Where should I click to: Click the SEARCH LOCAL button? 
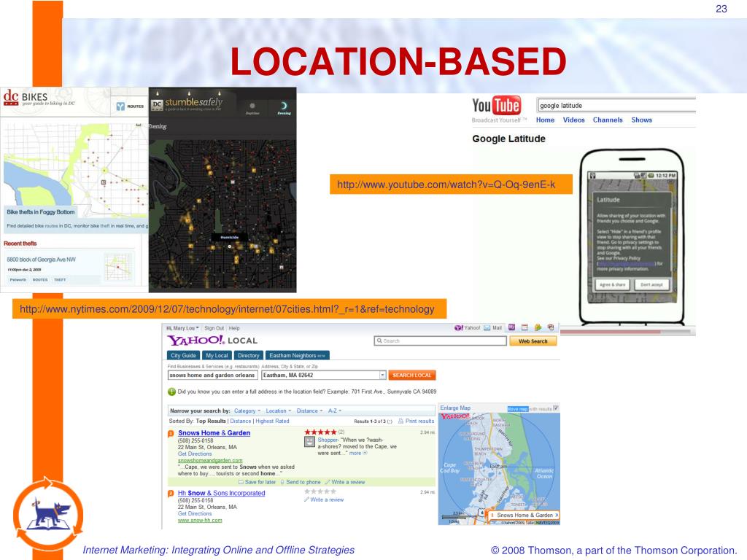pyautogui.click(x=412, y=376)
